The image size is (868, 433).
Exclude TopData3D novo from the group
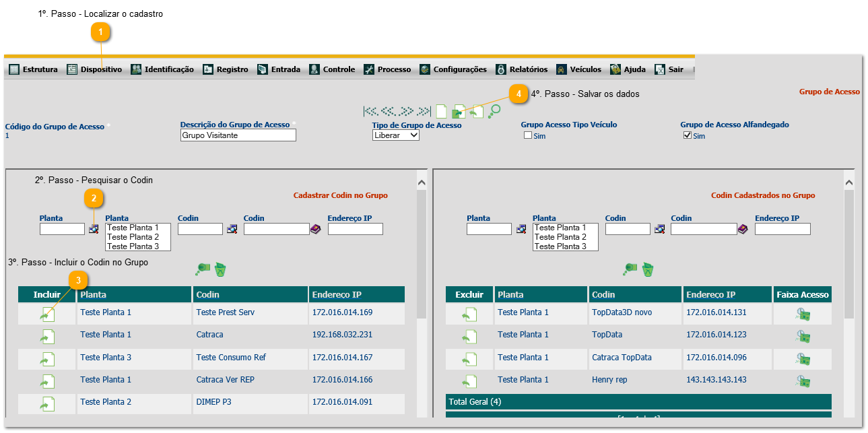point(469,314)
